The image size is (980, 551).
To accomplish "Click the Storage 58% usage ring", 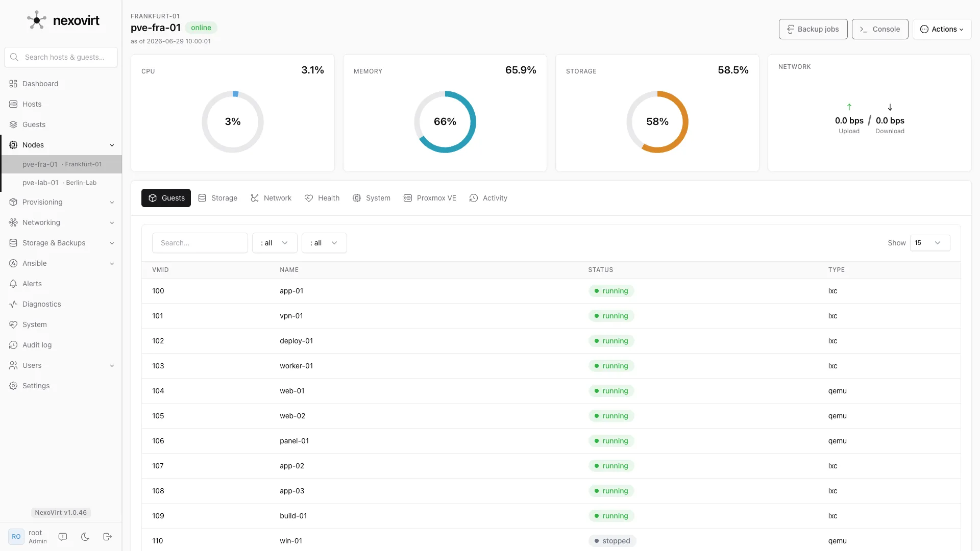I will pyautogui.click(x=657, y=122).
